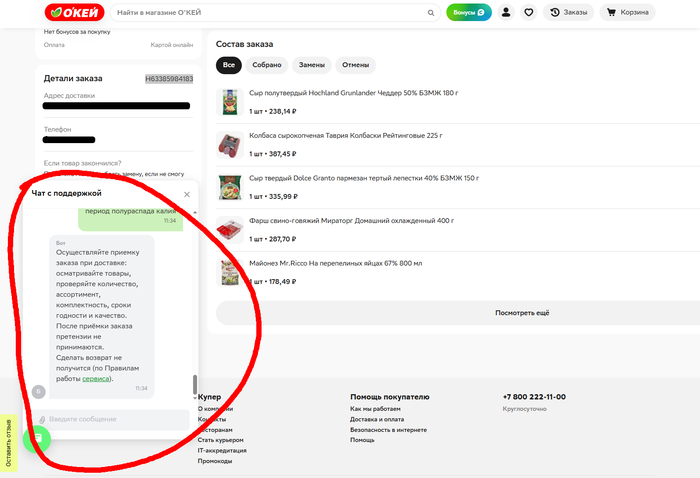Screen dimensions: 700x478
Task: Open the Заказы orders page
Action: click(x=569, y=13)
